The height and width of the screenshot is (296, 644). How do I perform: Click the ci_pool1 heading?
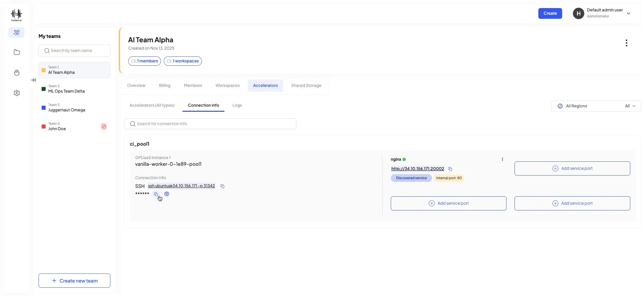140,144
